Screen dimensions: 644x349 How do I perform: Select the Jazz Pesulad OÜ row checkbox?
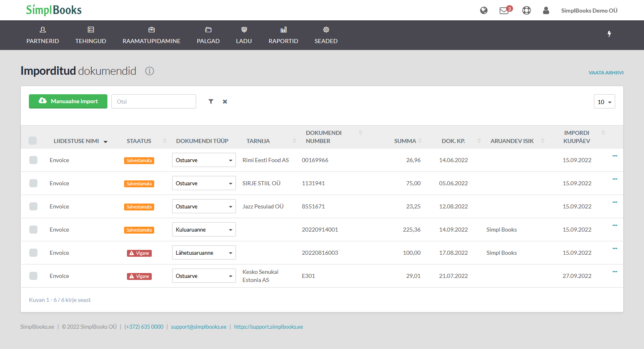click(x=33, y=206)
